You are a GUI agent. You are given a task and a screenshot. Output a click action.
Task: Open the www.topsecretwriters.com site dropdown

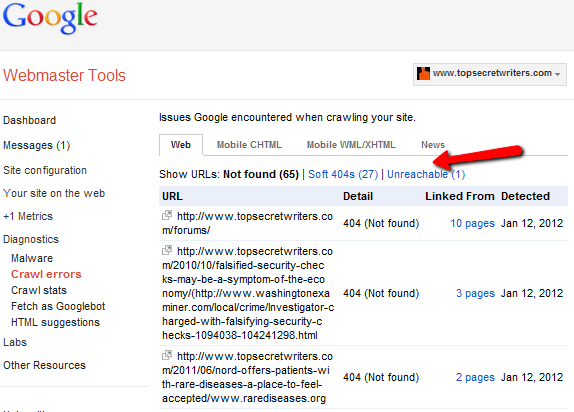(x=490, y=74)
